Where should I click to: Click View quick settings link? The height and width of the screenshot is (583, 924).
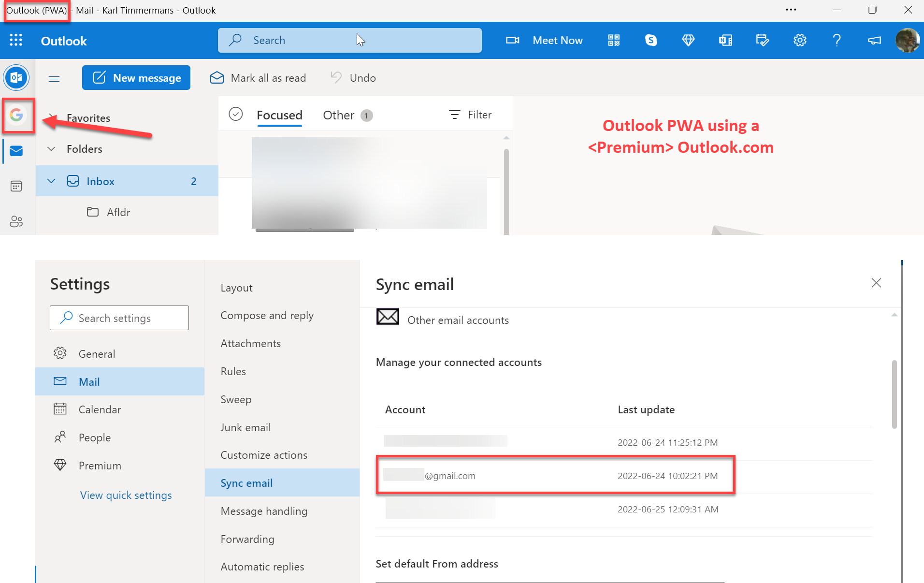126,495
